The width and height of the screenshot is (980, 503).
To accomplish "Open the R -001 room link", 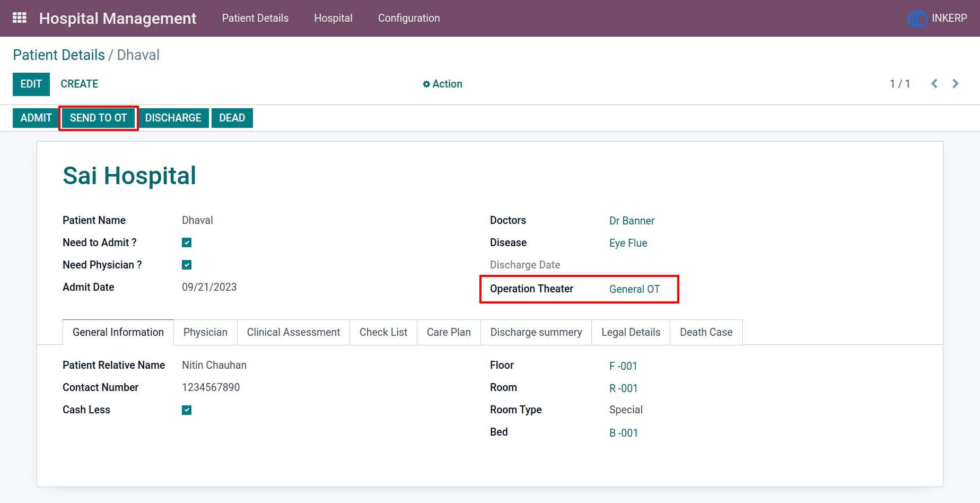I will pyautogui.click(x=623, y=388).
